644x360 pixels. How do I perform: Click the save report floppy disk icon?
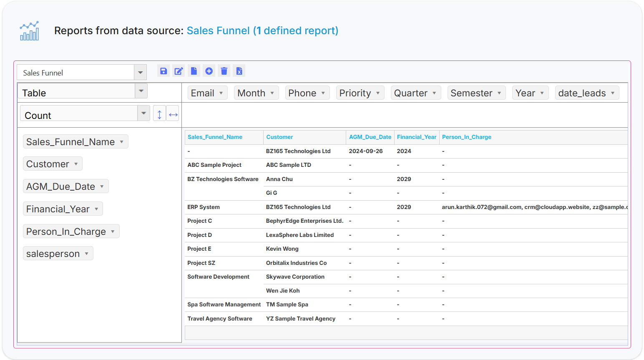[164, 71]
